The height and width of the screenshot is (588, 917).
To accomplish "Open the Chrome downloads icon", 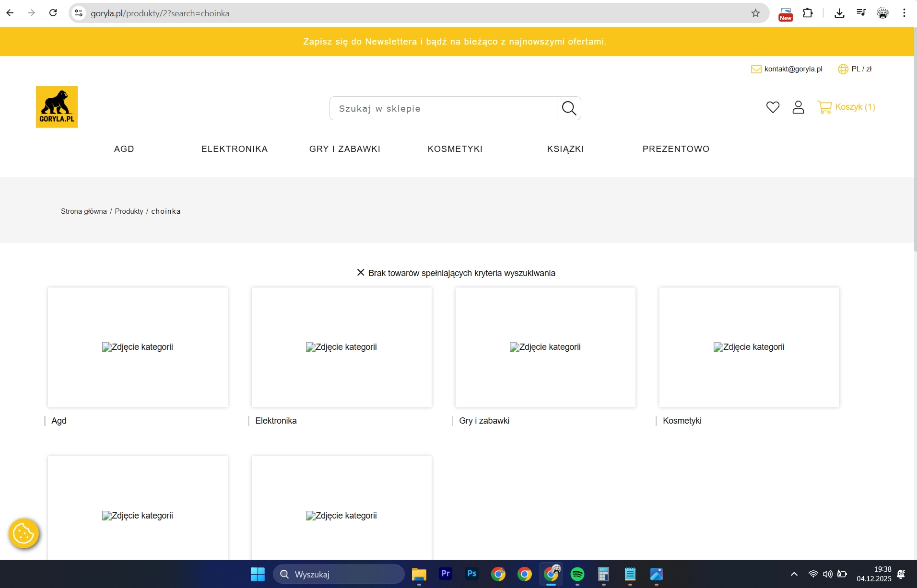I will (839, 13).
